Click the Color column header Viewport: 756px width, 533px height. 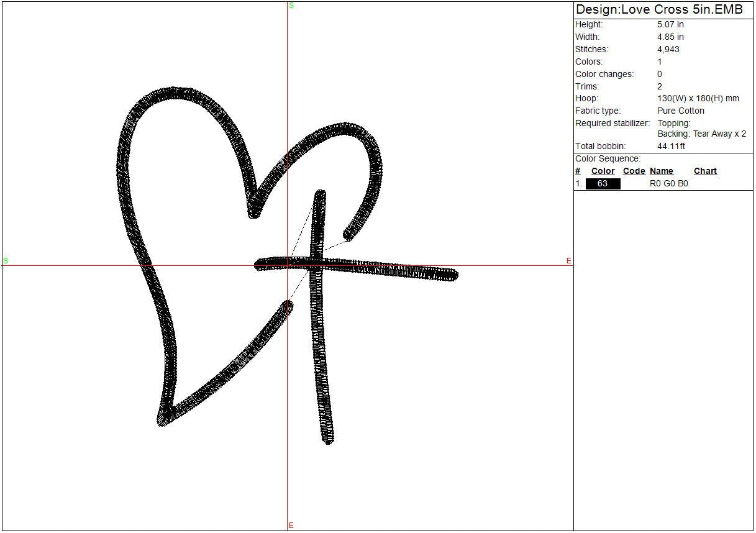[x=603, y=171]
